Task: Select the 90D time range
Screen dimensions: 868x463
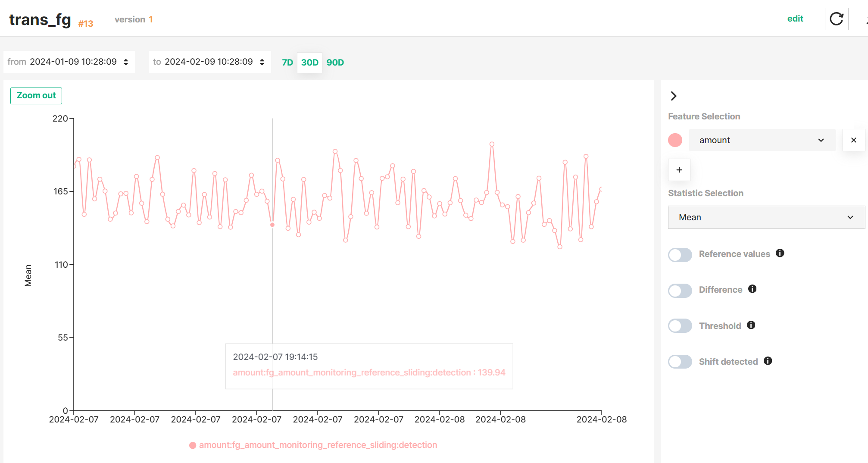Action: 335,62
